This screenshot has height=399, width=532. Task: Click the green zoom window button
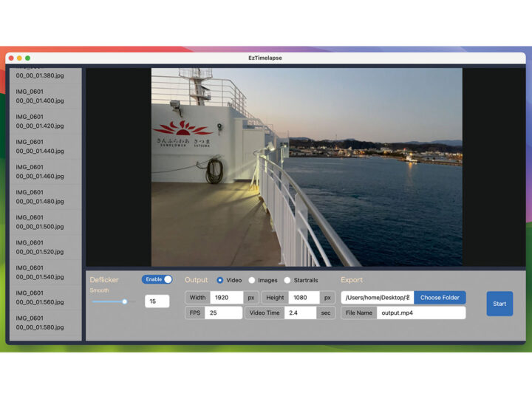(28, 58)
